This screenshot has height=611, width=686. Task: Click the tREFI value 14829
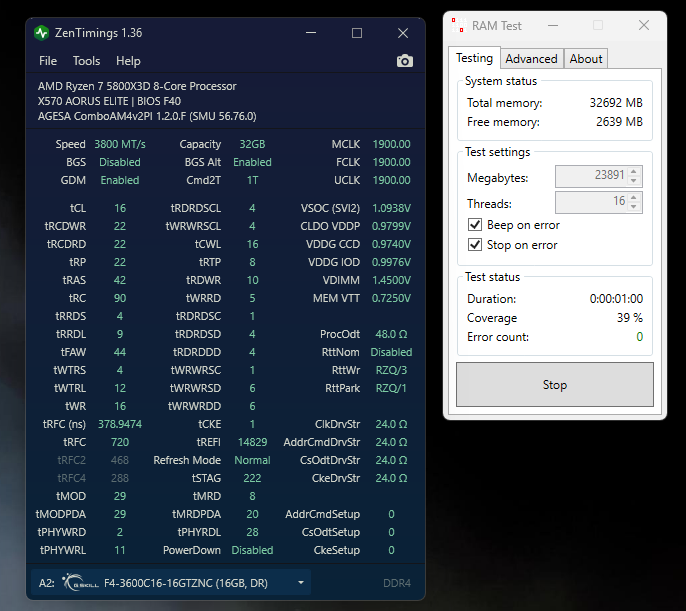pyautogui.click(x=252, y=442)
